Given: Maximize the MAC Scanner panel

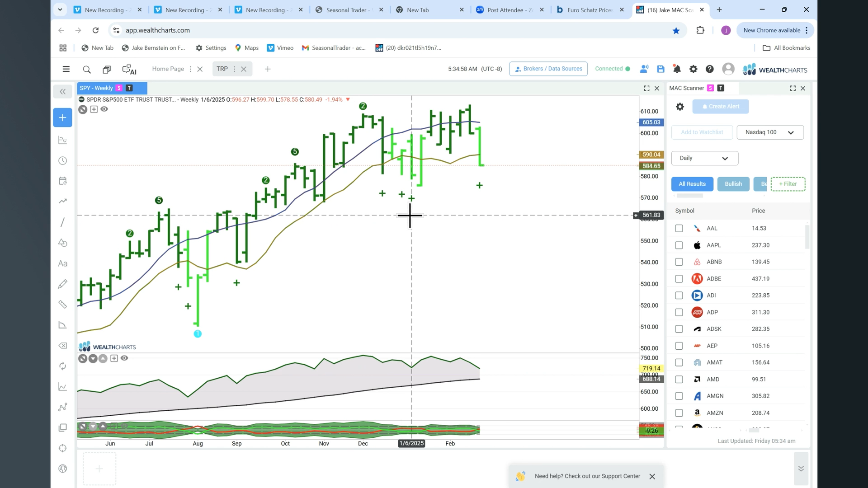Looking at the screenshot, I should point(793,89).
